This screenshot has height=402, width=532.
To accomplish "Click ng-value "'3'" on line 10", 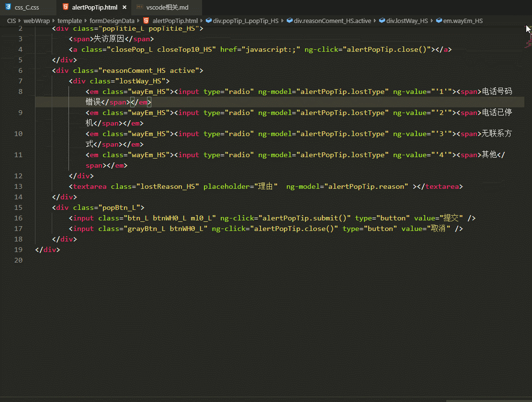I will click(x=441, y=133).
